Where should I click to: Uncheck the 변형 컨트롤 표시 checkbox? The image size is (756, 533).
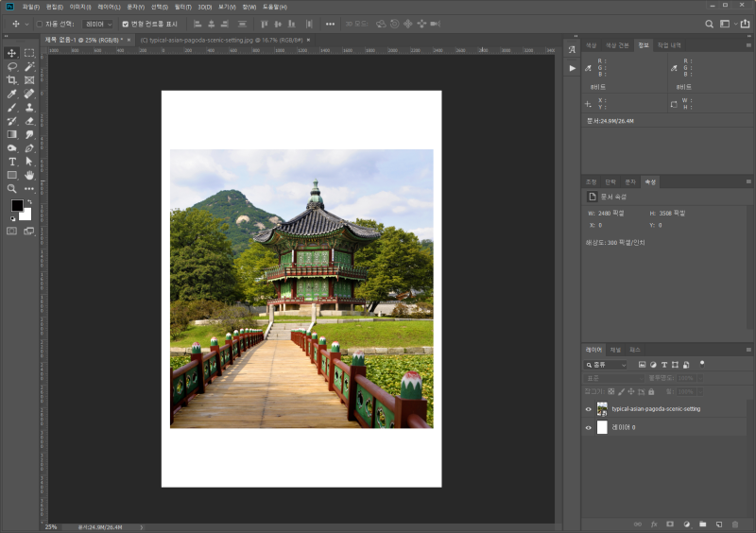point(126,25)
